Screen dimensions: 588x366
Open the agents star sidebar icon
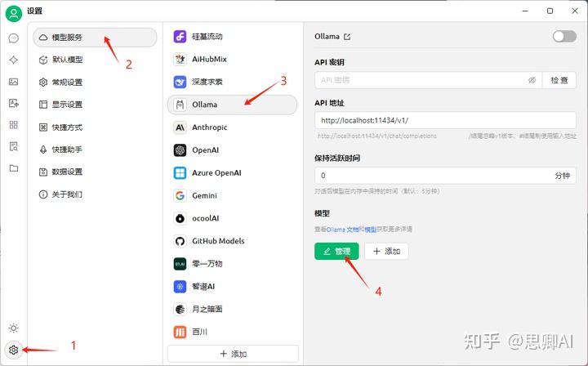14,60
